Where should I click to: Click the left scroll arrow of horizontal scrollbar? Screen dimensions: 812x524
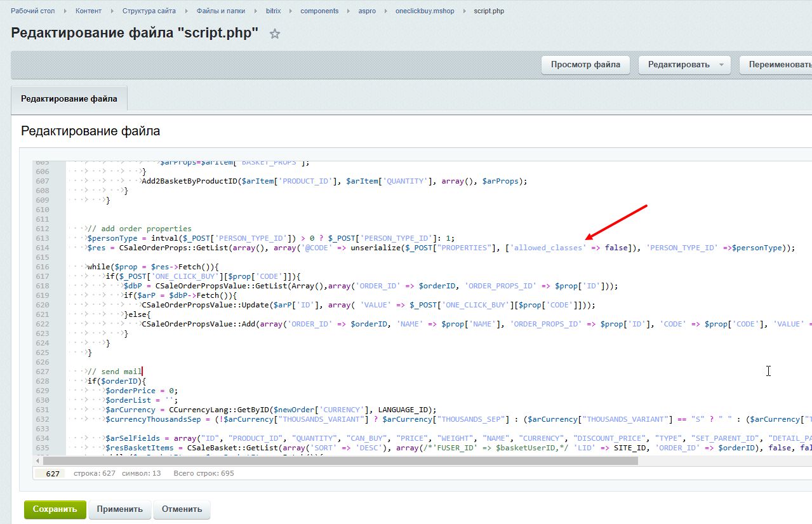37,461
